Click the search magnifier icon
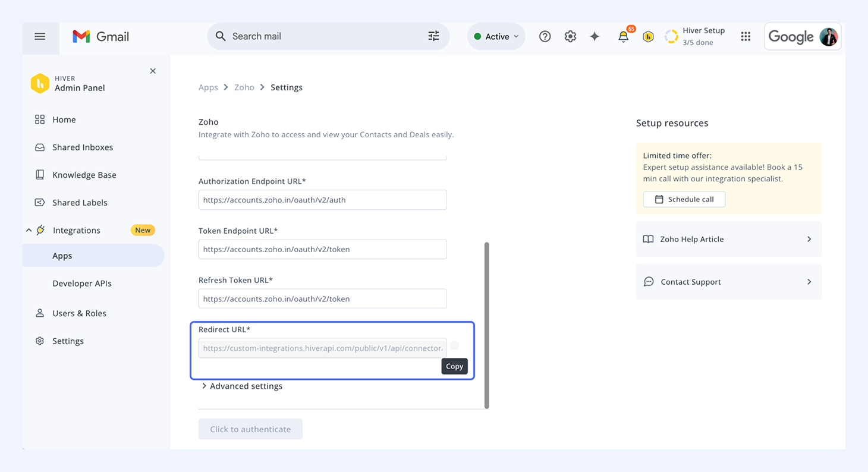 pyautogui.click(x=221, y=36)
